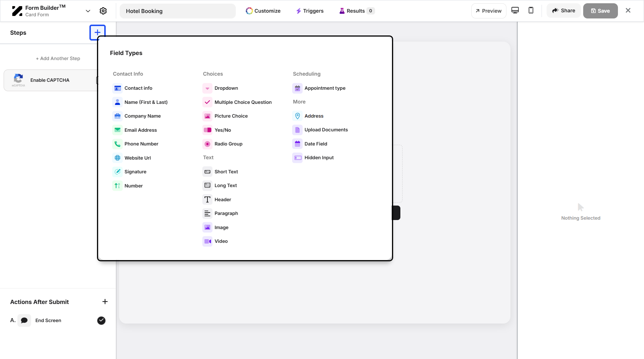Switch to mobile preview icon
Viewport: 644px width, 359px height.
(531, 10)
